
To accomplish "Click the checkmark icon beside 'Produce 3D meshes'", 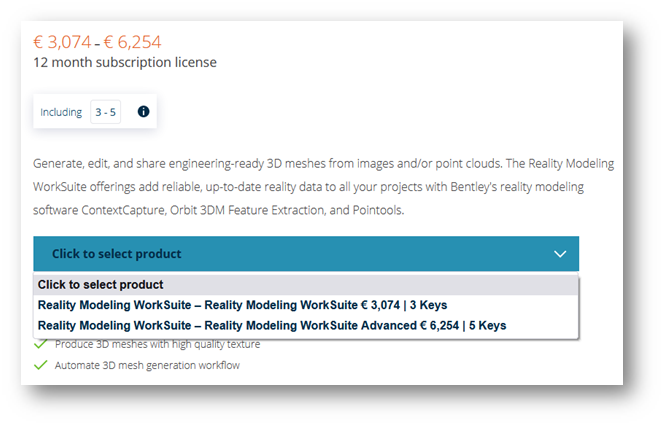I will click(41, 344).
